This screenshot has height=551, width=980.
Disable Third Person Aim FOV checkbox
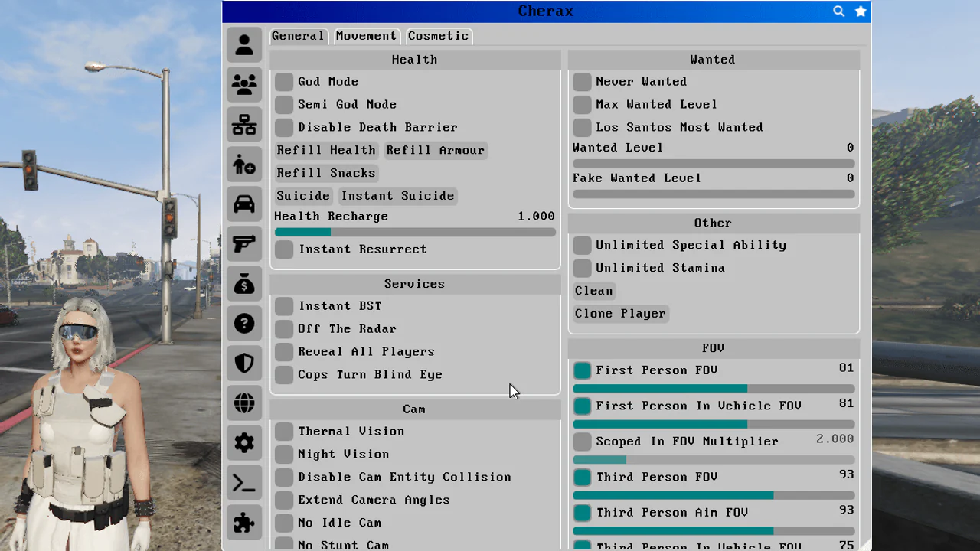point(582,513)
